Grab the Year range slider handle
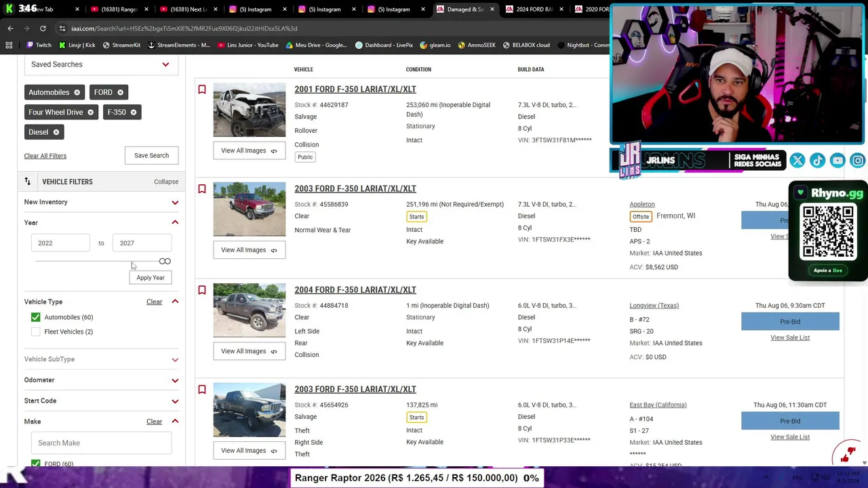 coord(165,262)
